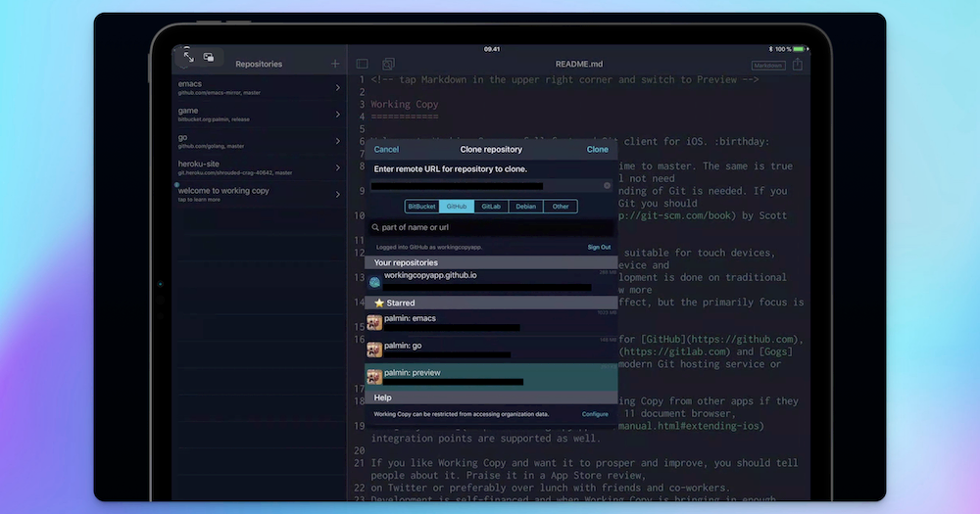Select the palmin: preview repository
The image size is (980, 514).
pos(491,377)
